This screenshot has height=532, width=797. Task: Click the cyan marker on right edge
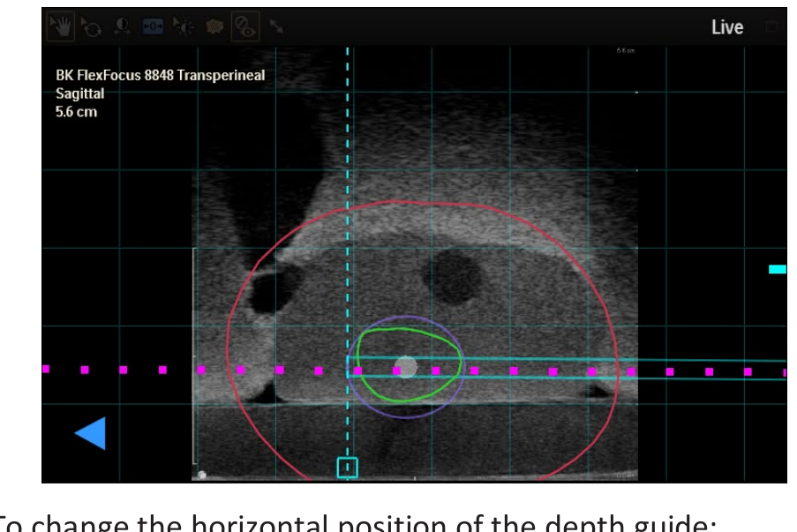tap(778, 269)
